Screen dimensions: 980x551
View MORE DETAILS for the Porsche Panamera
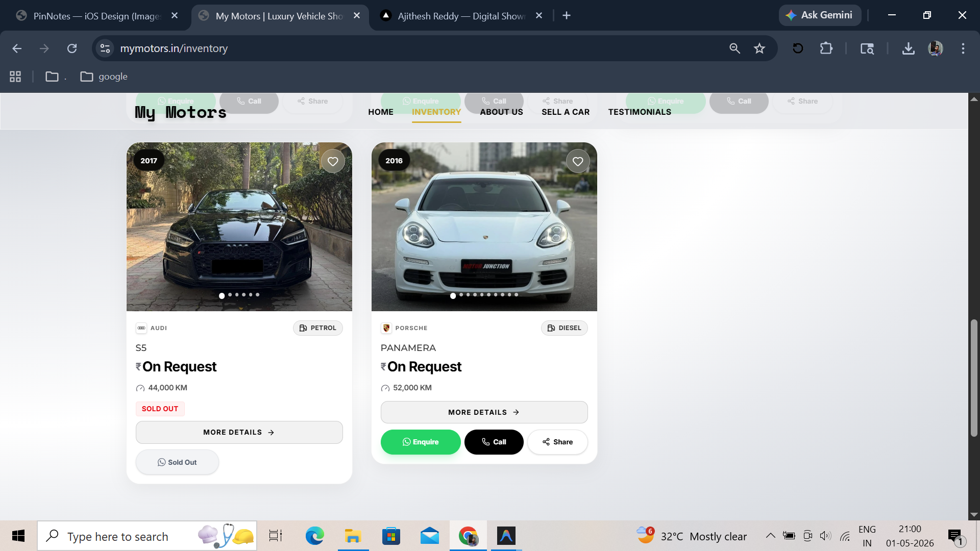pyautogui.click(x=484, y=412)
